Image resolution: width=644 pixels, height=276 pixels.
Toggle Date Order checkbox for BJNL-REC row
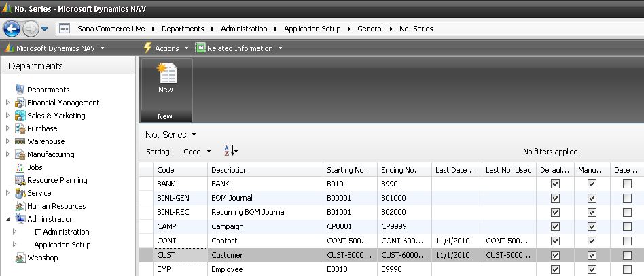tap(627, 212)
